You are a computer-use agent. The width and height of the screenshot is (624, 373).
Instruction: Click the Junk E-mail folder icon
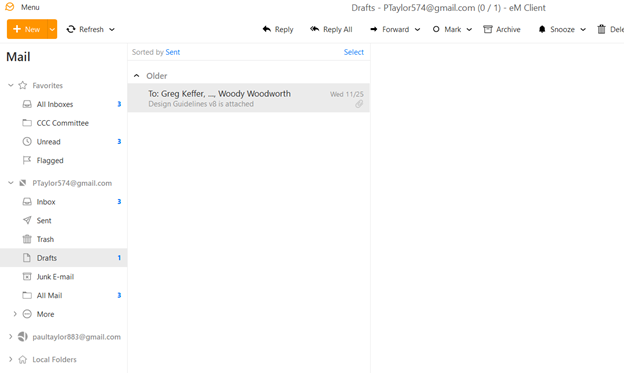(x=27, y=276)
